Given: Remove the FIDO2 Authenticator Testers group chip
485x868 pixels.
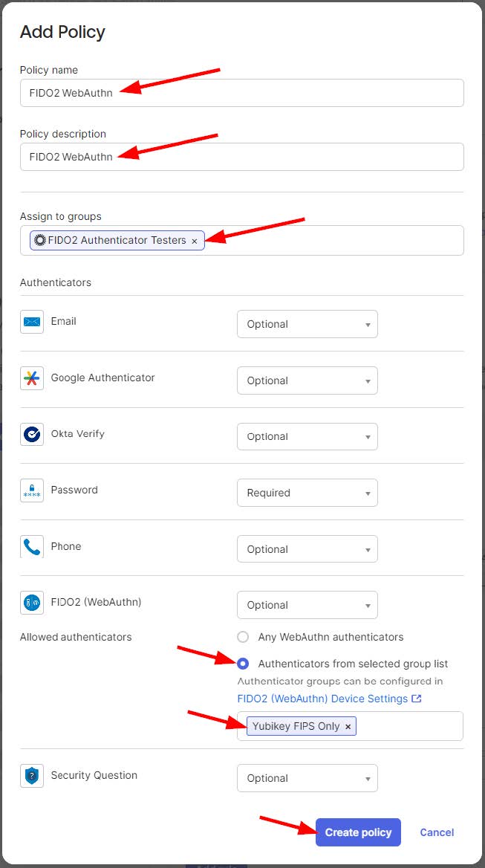Looking at the screenshot, I should pyautogui.click(x=195, y=241).
